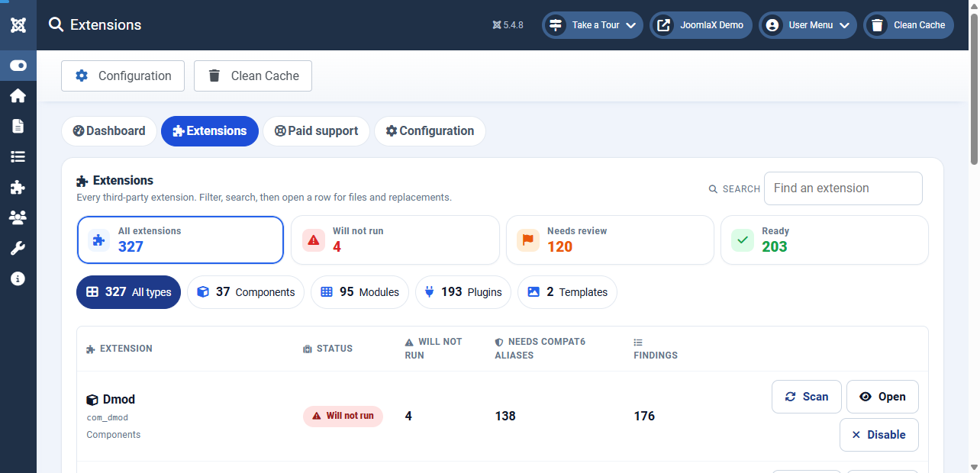Click the Needs Compat6 Aliases column header
The image size is (980, 473).
[540, 349]
